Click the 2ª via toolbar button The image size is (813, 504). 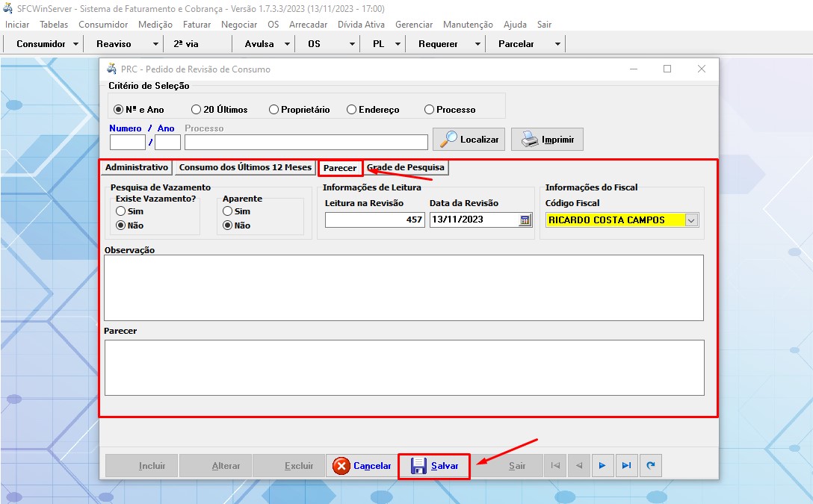(186, 44)
